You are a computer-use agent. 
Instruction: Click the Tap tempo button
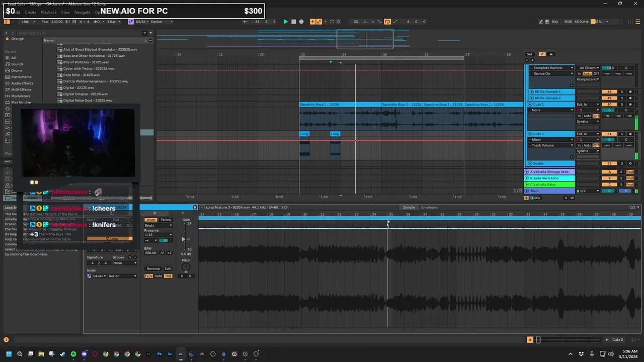(45, 22)
